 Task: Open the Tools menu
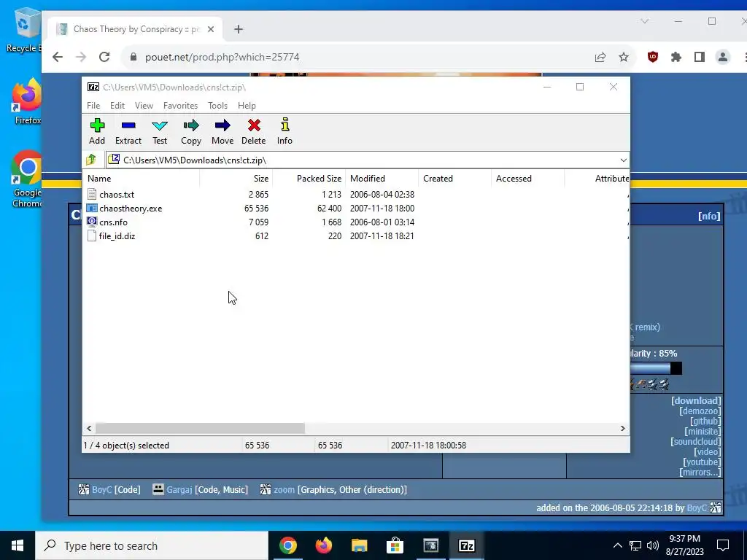[217, 106]
